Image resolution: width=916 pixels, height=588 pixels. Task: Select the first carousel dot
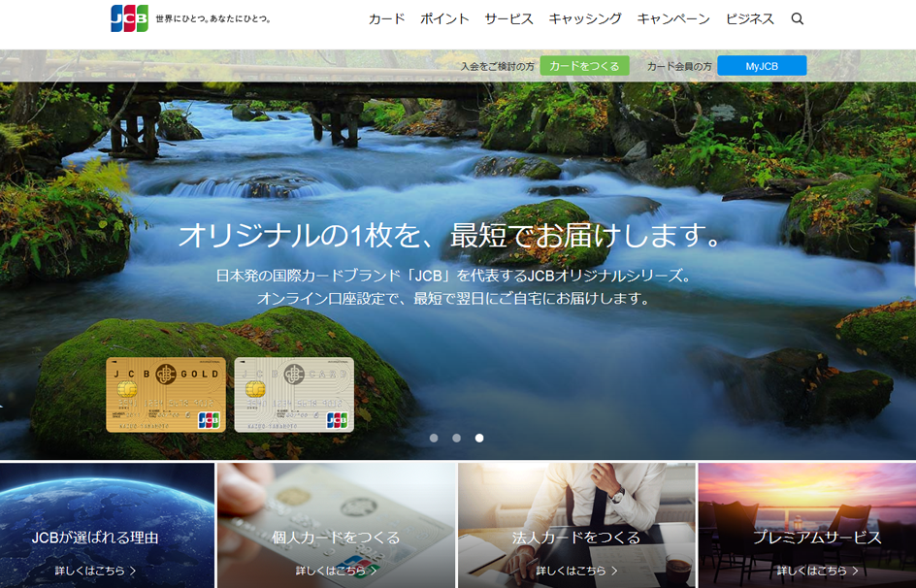pyautogui.click(x=434, y=438)
